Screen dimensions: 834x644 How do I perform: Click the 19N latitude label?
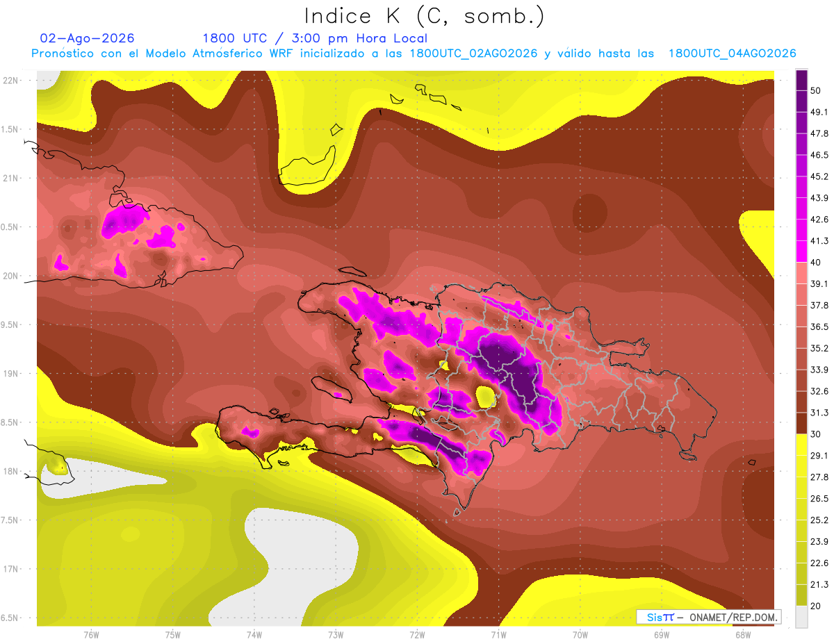click(x=11, y=374)
